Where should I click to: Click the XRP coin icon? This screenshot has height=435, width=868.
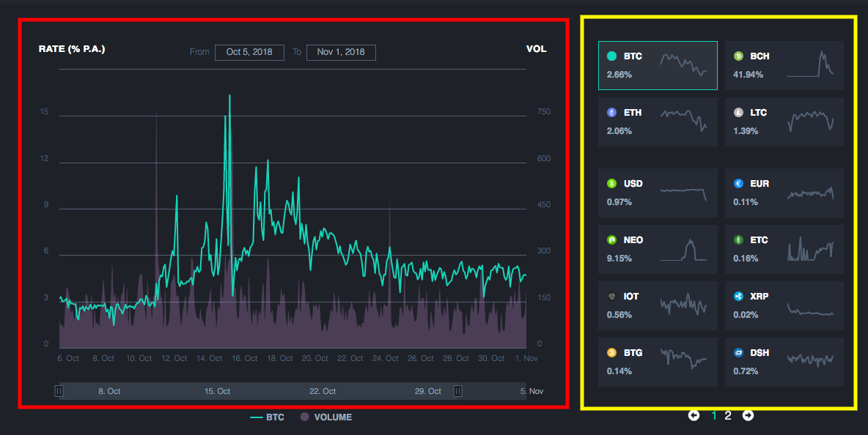pyautogui.click(x=738, y=297)
